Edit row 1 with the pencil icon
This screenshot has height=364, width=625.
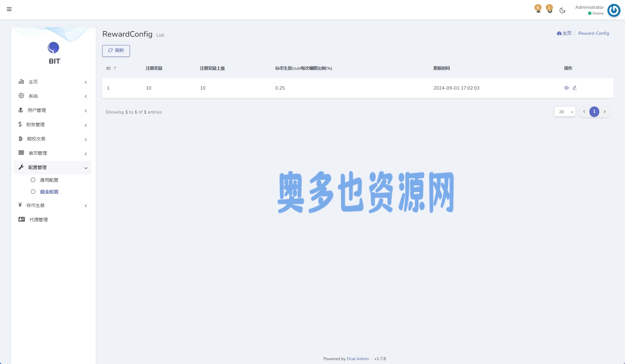tap(575, 88)
